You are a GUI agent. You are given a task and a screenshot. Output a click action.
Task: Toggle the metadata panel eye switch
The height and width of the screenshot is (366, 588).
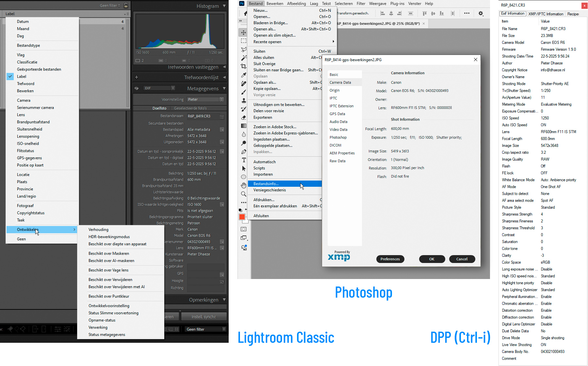(x=137, y=88)
